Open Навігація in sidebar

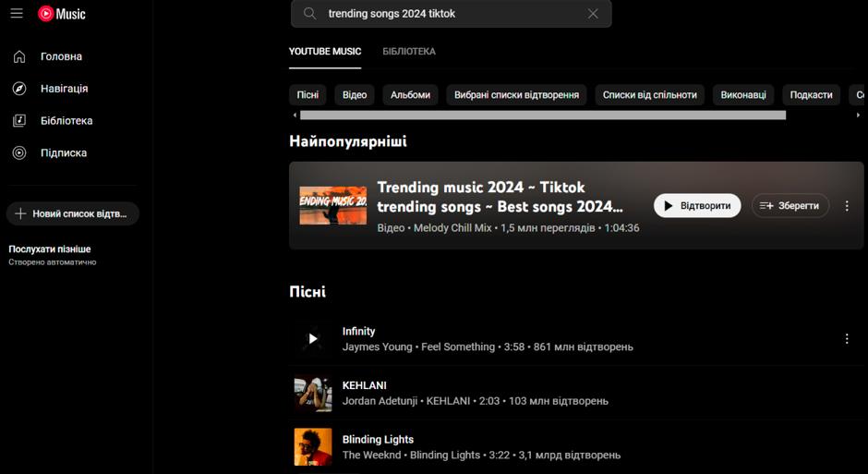(x=65, y=89)
